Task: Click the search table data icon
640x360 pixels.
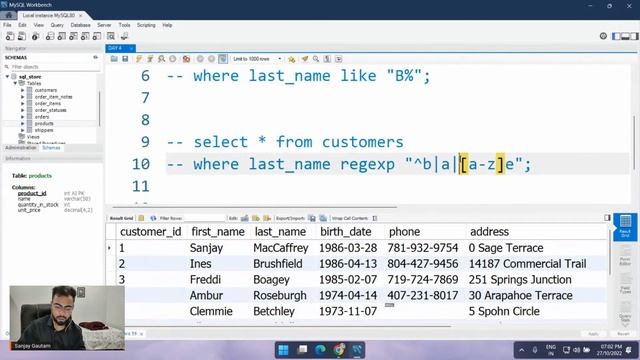Action: tap(111, 36)
